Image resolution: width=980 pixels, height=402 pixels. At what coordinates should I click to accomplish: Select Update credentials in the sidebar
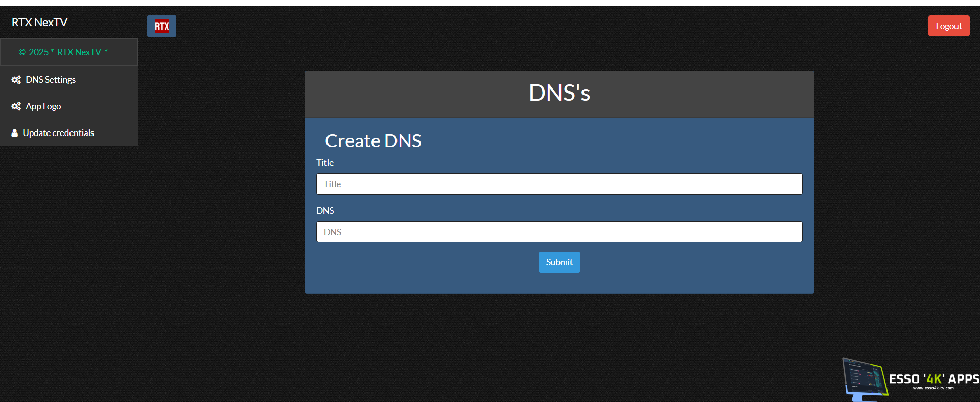[x=58, y=133]
